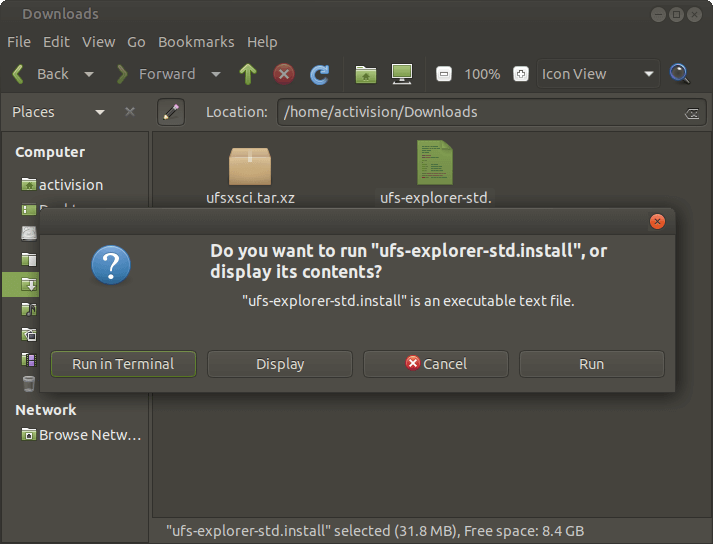This screenshot has height=544, width=713.
Task: Open the Music place icon in sidebar
Action: (29, 310)
